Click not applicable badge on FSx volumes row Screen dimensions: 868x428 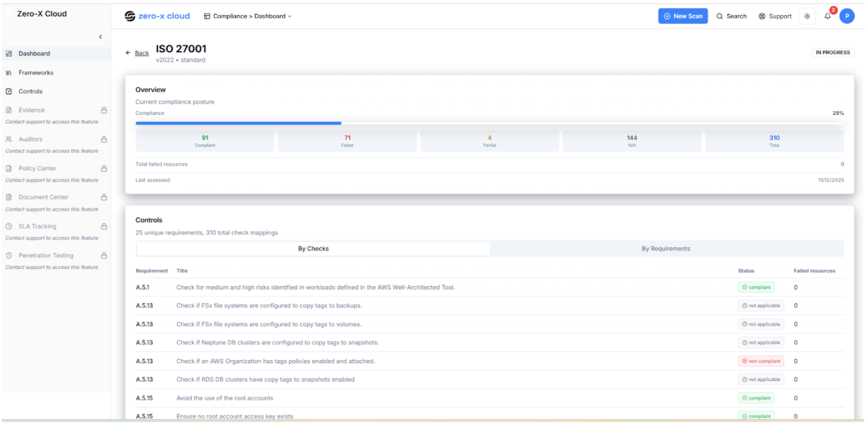tap(761, 325)
